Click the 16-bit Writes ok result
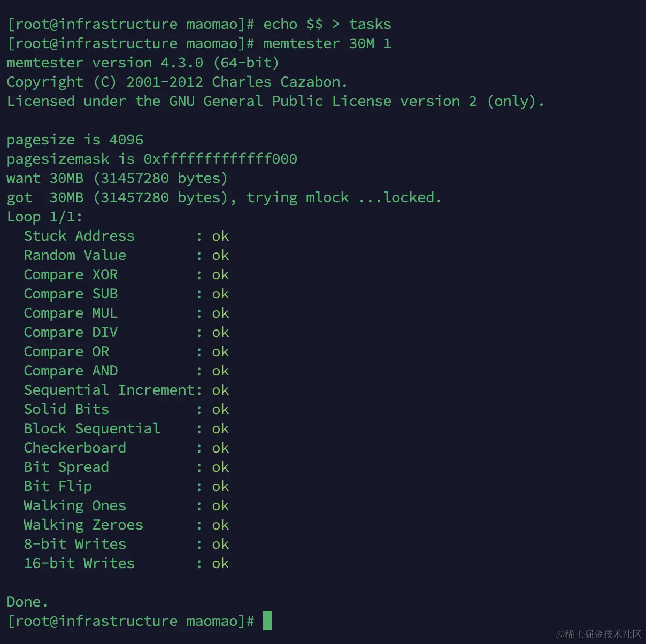The height and width of the screenshot is (644, 646). (x=220, y=564)
